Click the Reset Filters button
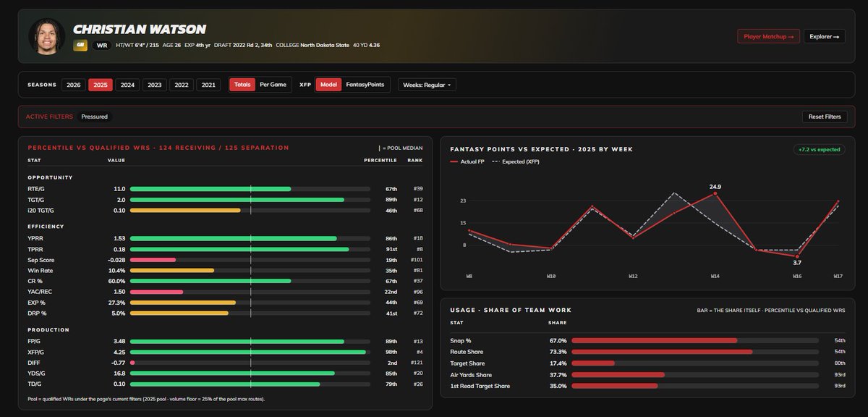868x417 pixels. click(x=824, y=117)
